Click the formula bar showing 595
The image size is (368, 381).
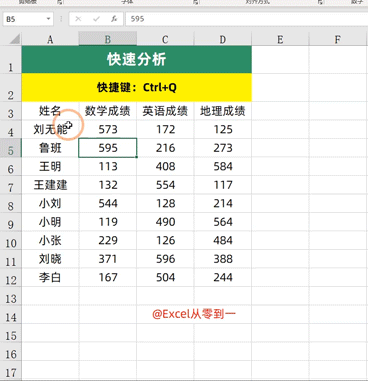247,19
